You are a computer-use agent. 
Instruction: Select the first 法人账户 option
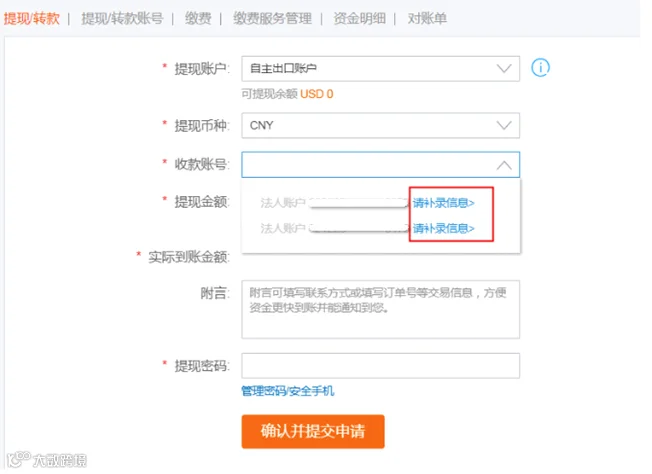(333, 203)
